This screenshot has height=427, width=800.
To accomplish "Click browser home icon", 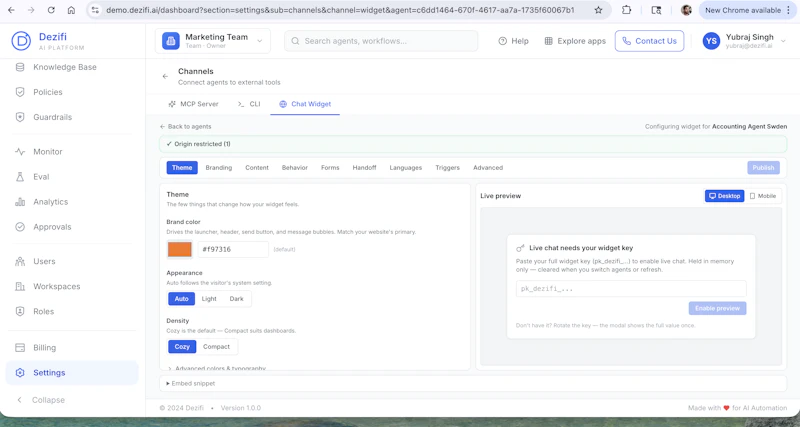I will tap(71, 10).
